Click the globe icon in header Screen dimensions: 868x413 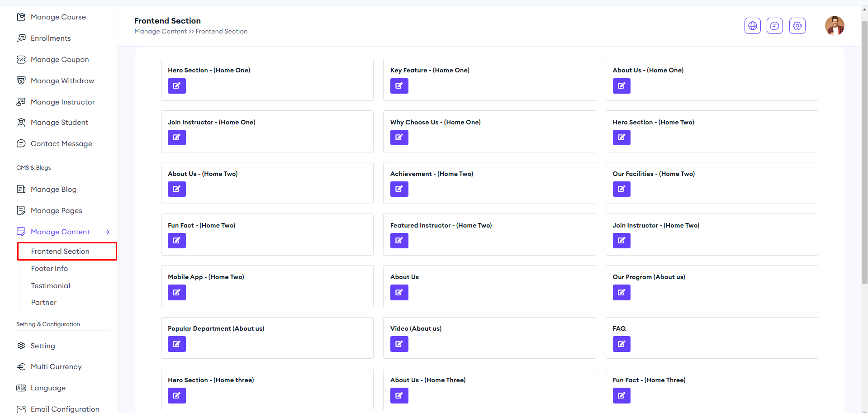[752, 26]
